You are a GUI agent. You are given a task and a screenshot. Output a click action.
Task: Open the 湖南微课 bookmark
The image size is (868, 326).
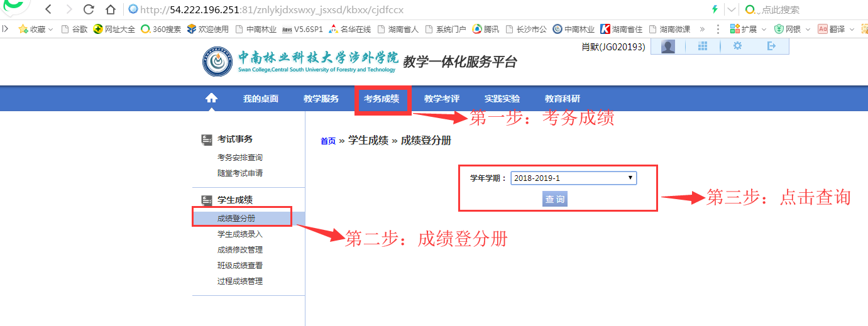(669, 29)
